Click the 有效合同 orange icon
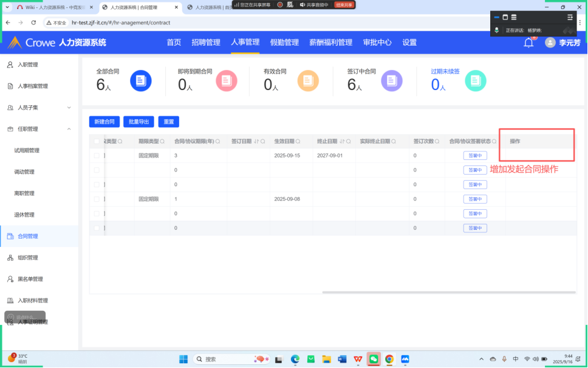This screenshot has height=368, width=588. tap(308, 80)
